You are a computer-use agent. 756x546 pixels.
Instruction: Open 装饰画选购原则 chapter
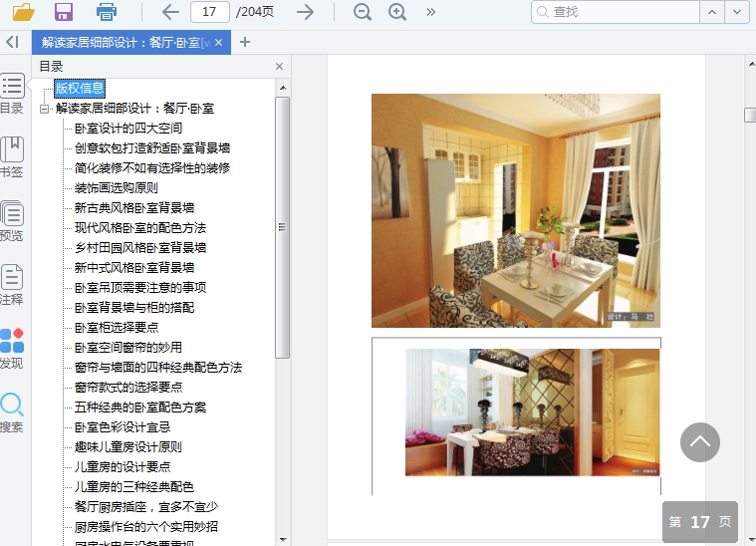[x=117, y=188]
